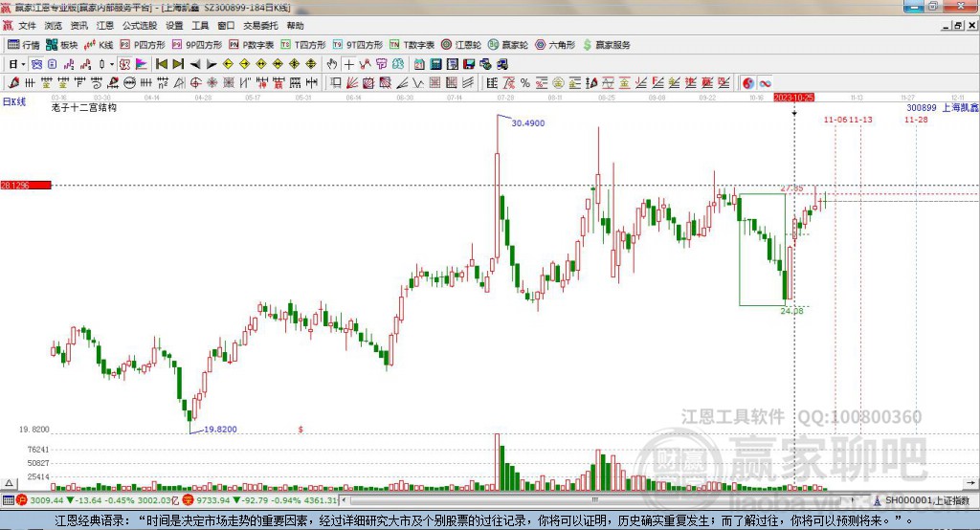Viewport: 980px width, 530px height.
Task: Open the 工具 menu
Action: pos(200,26)
